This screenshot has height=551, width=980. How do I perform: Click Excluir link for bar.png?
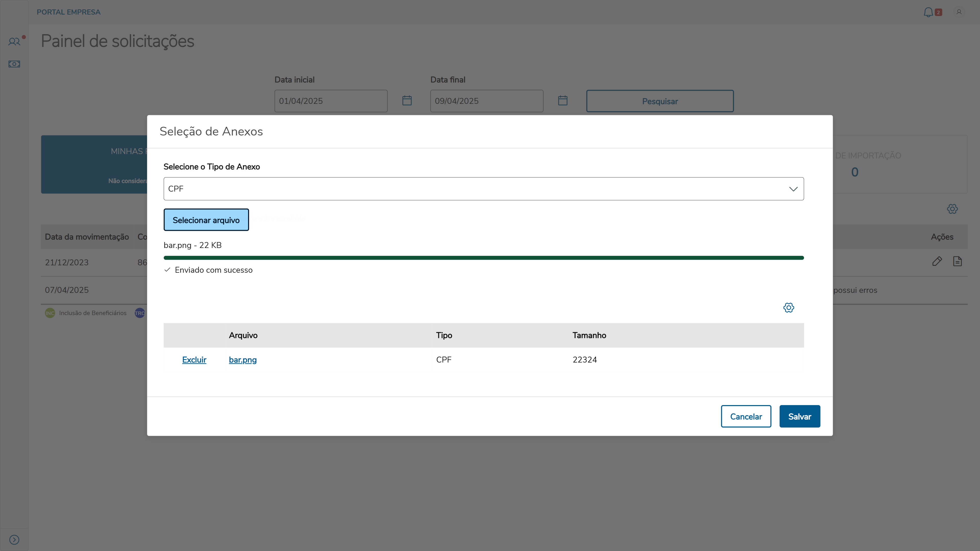194,360
